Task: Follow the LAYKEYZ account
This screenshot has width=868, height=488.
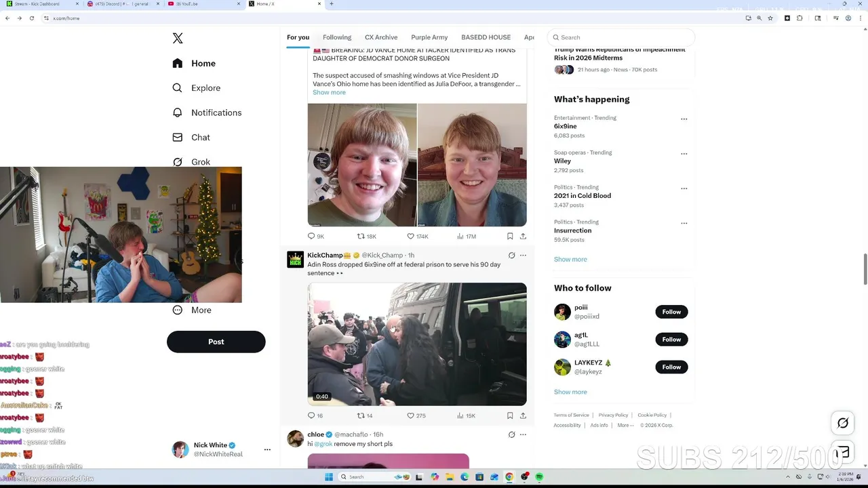Action: point(671,367)
